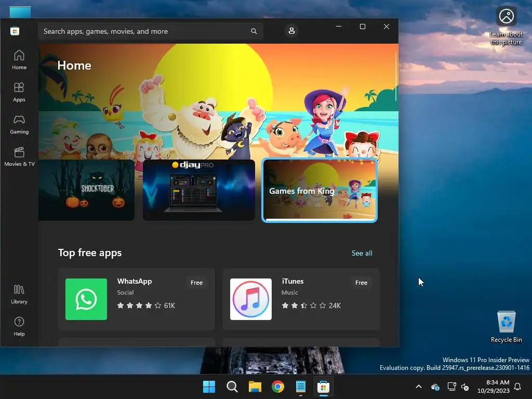The height and width of the screenshot is (399, 532).
Task: Click the Store window vertical scrollbar
Action: click(396, 77)
